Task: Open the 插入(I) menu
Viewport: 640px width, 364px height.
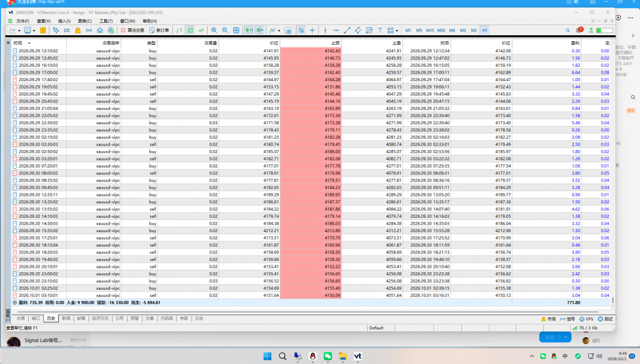Action: [x=64, y=21]
